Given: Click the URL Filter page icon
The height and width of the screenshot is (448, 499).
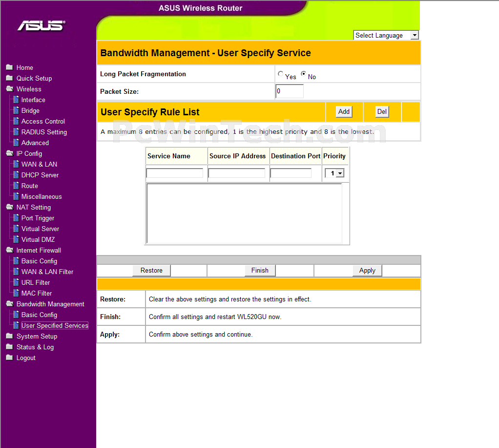Looking at the screenshot, I should [16, 282].
